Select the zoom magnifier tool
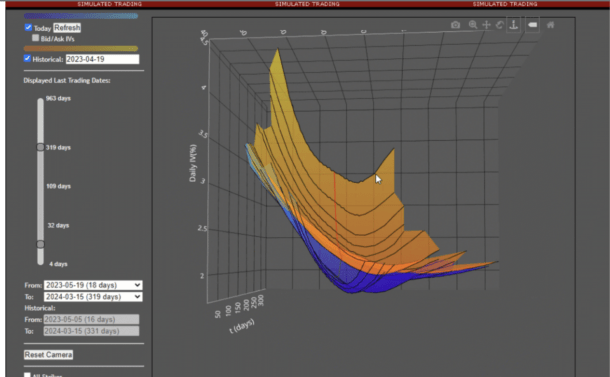The width and height of the screenshot is (610, 377). pyautogui.click(x=473, y=25)
